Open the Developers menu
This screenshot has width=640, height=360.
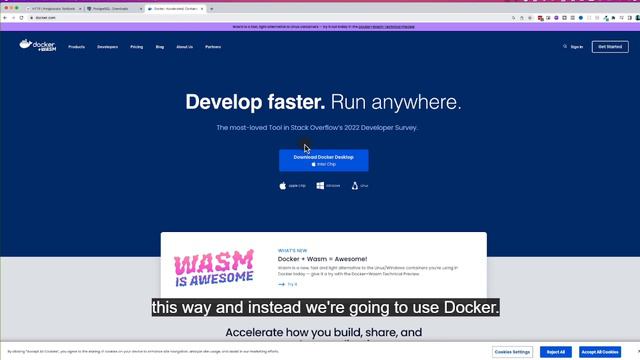(x=107, y=47)
